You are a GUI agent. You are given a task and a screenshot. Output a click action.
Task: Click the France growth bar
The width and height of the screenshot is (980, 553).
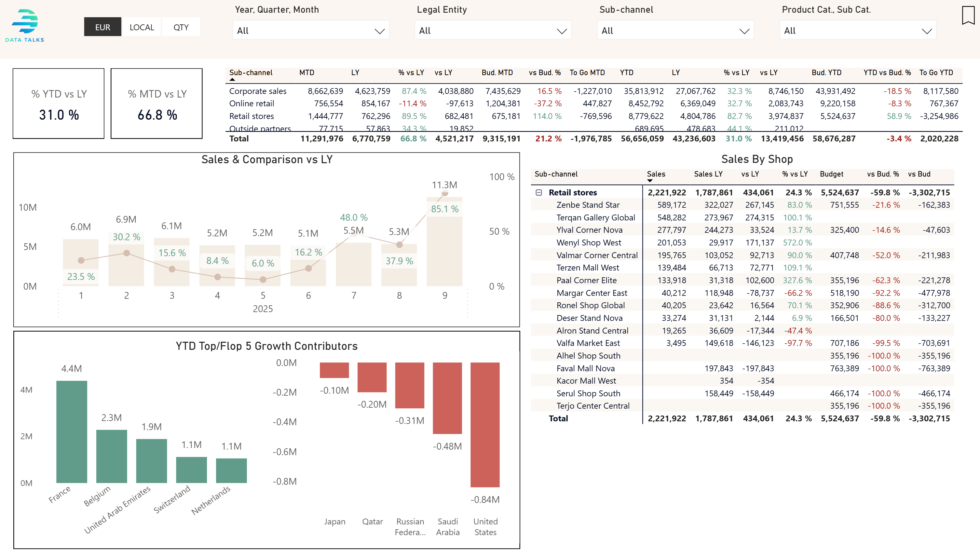tap(72, 432)
